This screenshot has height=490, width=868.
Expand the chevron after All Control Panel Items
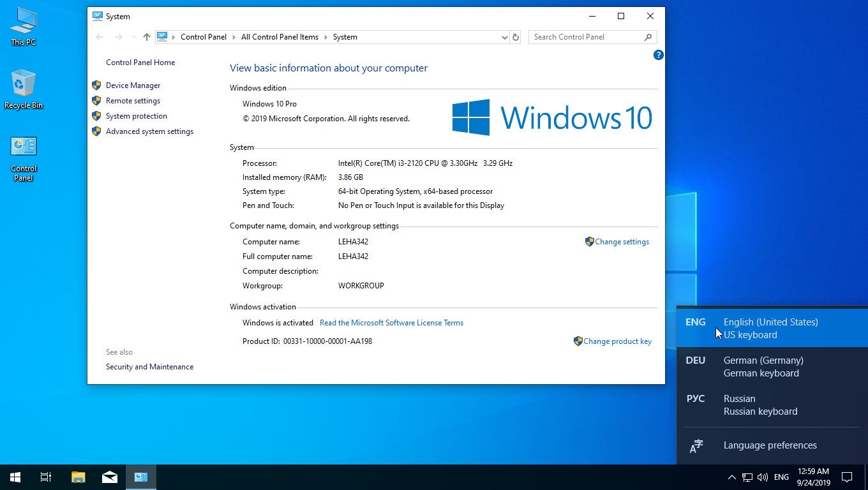pyautogui.click(x=325, y=37)
